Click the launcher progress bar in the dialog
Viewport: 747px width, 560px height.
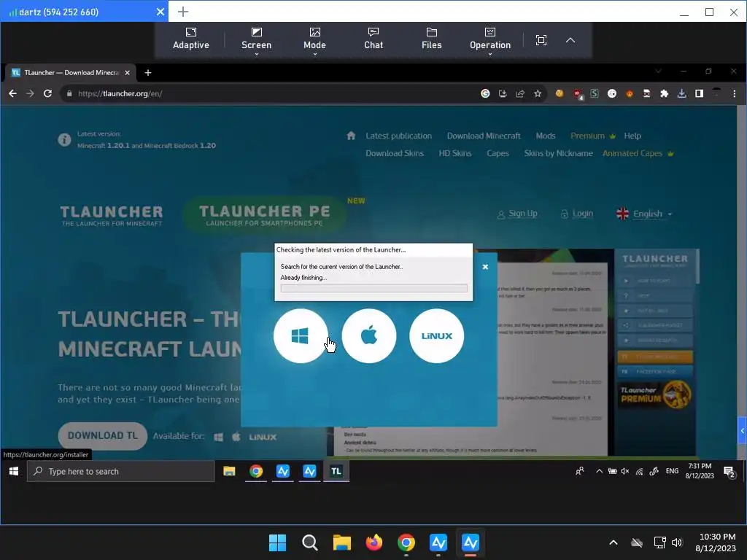(x=373, y=288)
